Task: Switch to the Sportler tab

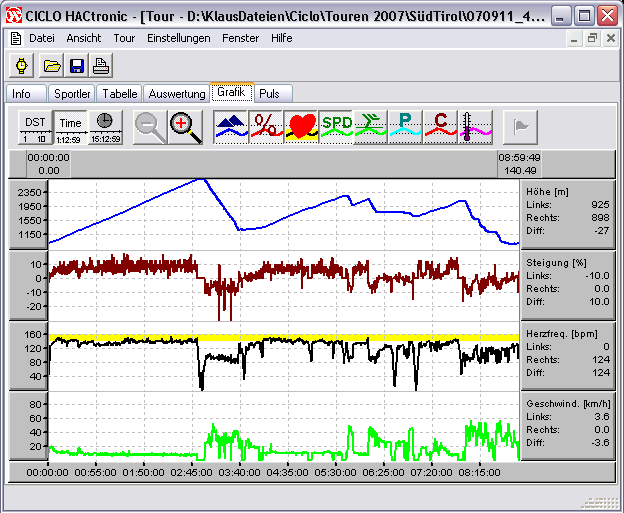Action: 72,94
